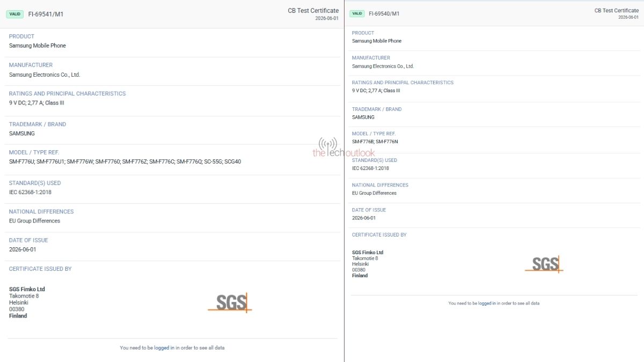
Task: Click "Samsung Mobile Phone" in left certificate
Action: [x=38, y=46]
